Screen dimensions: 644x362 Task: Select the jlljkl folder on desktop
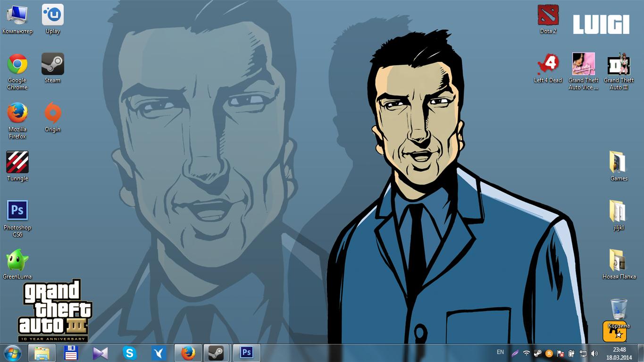pyautogui.click(x=619, y=216)
